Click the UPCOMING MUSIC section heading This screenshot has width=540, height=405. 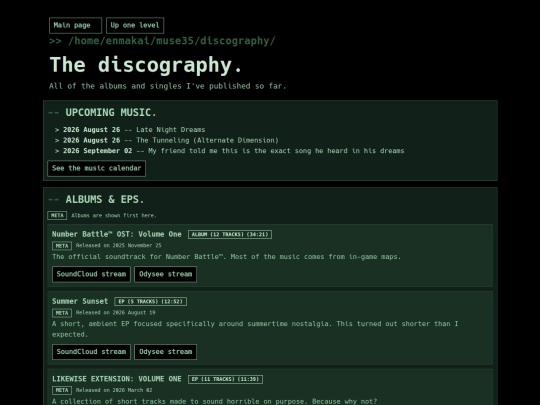(111, 113)
